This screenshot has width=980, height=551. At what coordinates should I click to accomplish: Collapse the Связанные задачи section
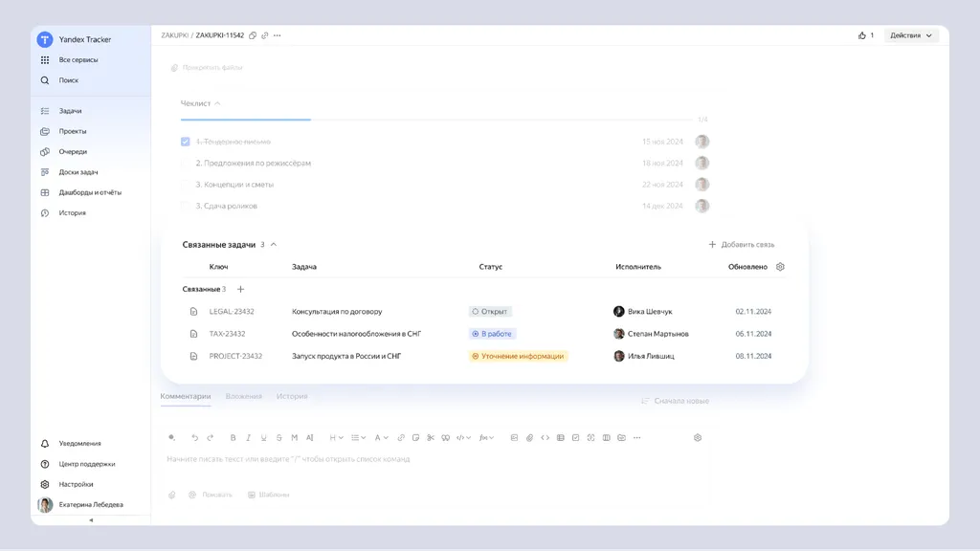pos(274,245)
